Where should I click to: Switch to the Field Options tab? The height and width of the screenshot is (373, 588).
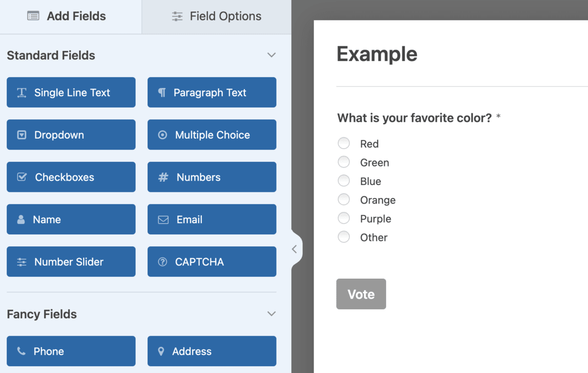click(216, 16)
